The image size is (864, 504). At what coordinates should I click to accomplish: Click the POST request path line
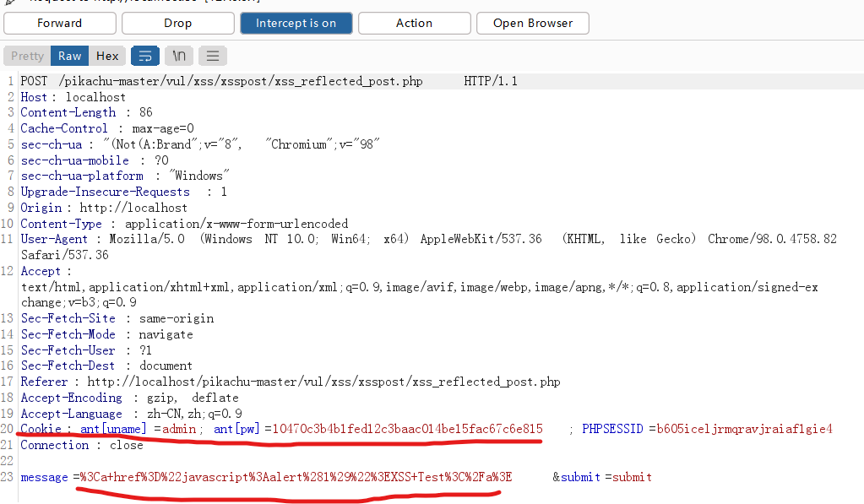coord(240,82)
